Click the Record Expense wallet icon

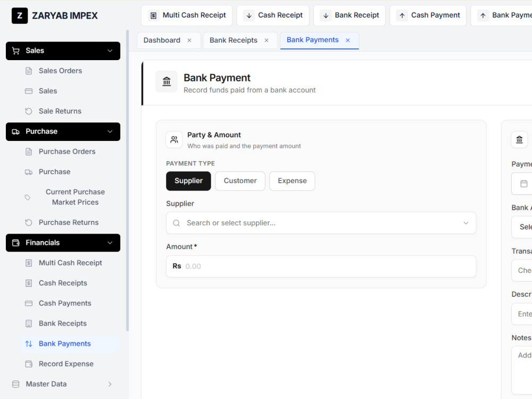tap(29, 364)
